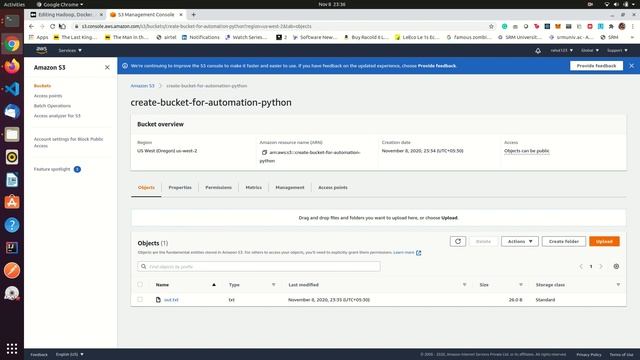Open the Support dropdown
Image resolution: width=640 pixels, height=360 pixels.
[x=617, y=50]
